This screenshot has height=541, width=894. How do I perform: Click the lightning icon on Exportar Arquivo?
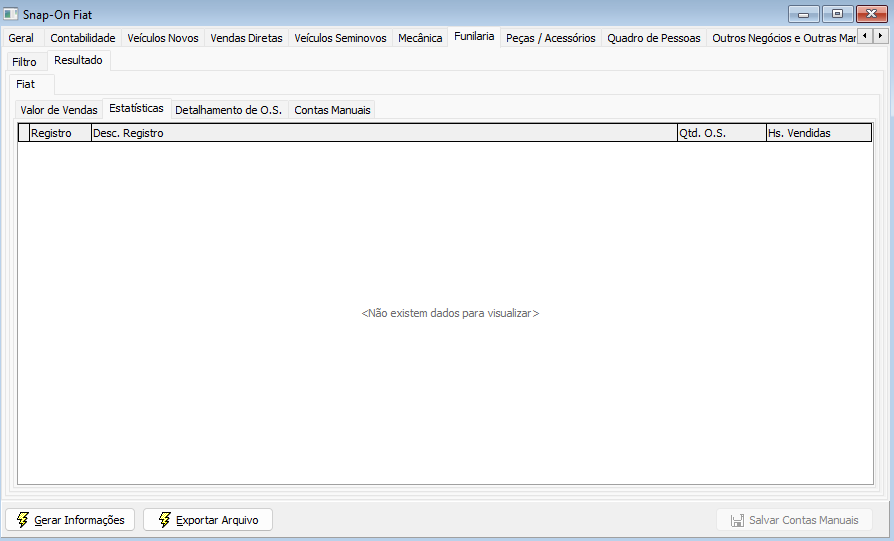pos(165,519)
